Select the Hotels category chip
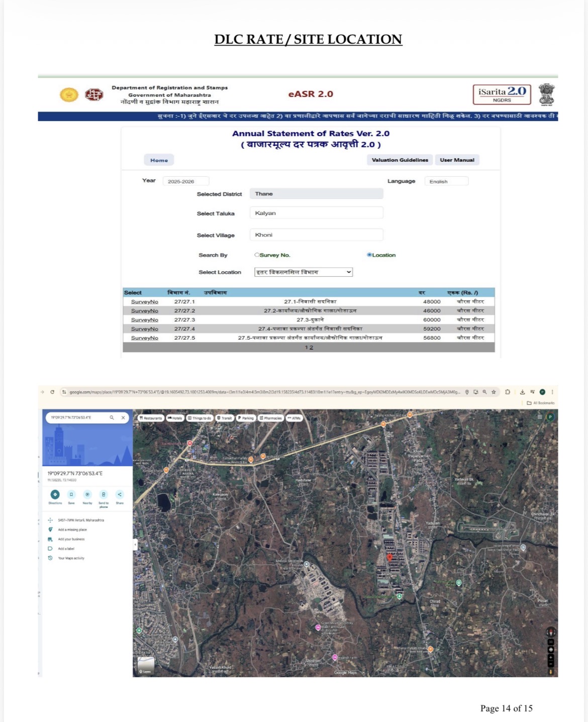Viewport: 588px width, 722px height. [176, 418]
